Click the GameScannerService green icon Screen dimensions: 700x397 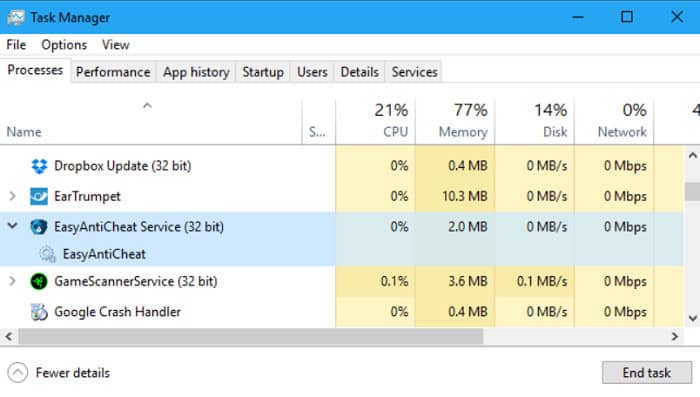[x=39, y=281]
